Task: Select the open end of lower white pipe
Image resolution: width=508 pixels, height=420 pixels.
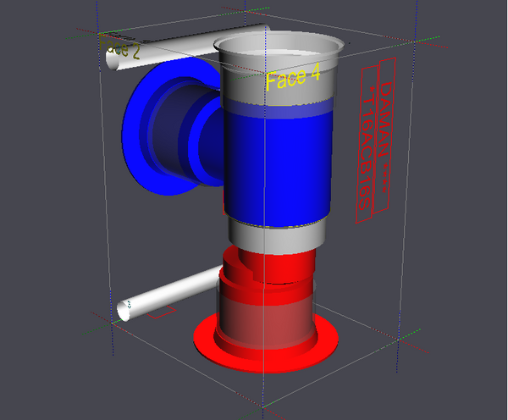Action: 124,311
